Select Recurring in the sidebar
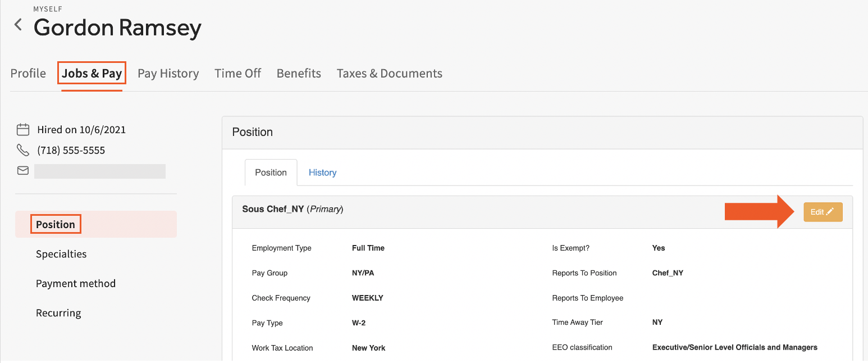 pyautogui.click(x=58, y=313)
